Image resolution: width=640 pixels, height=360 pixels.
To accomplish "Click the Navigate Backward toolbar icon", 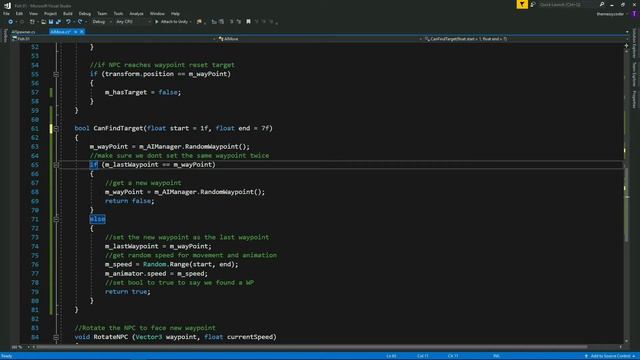I will [11, 22].
